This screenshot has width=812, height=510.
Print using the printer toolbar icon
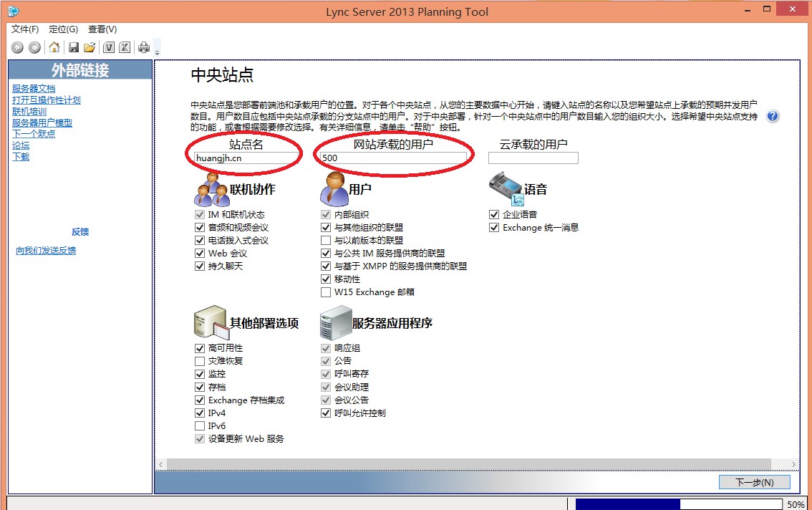click(144, 48)
